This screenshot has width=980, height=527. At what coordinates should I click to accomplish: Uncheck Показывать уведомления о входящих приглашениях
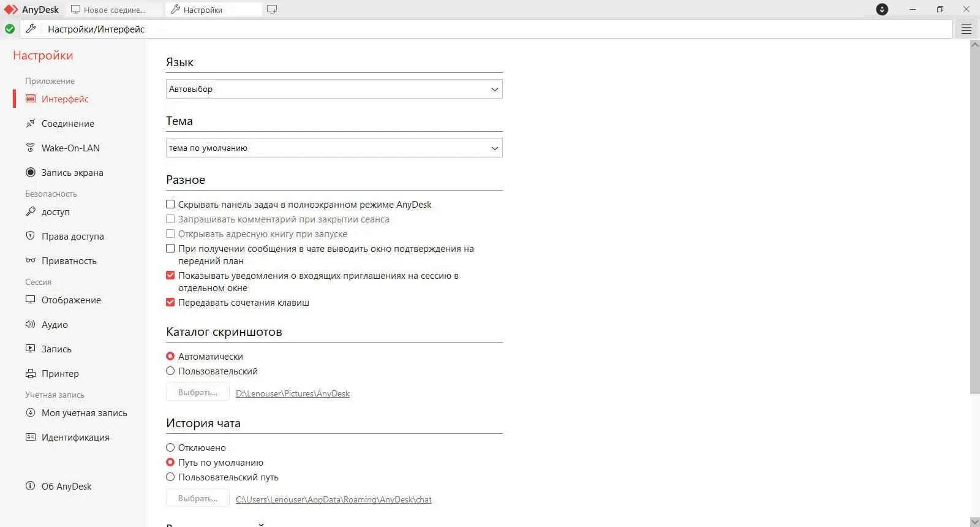click(170, 275)
